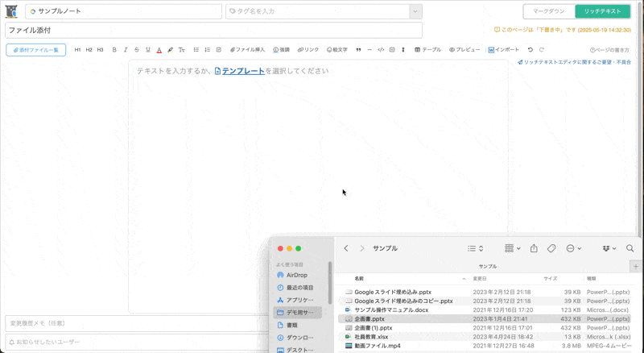Screen dimensions: 644x353
Task: Open the font size (Tt) tool
Action: click(x=182, y=50)
